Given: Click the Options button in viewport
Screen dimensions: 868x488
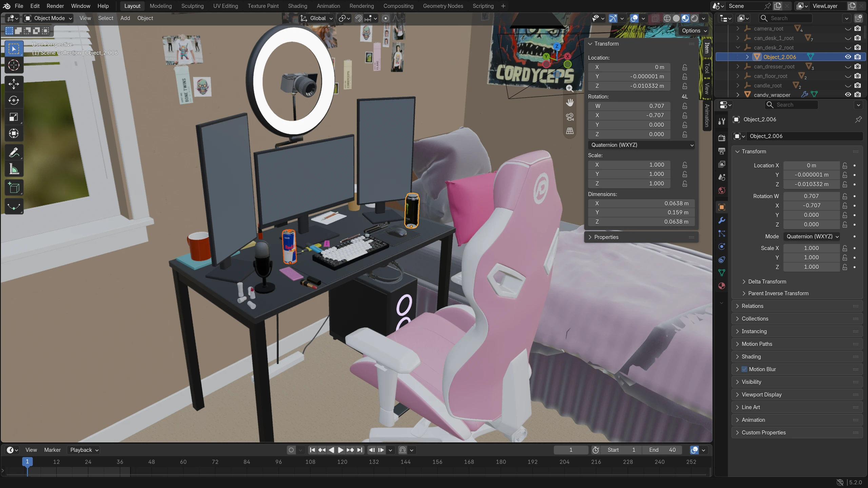Looking at the screenshot, I should tap(694, 30).
